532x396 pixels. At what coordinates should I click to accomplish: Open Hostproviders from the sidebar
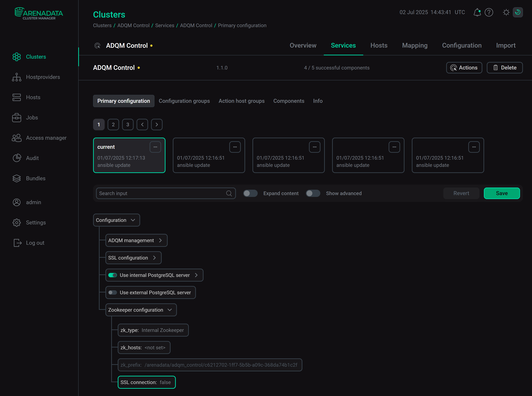tap(43, 77)
